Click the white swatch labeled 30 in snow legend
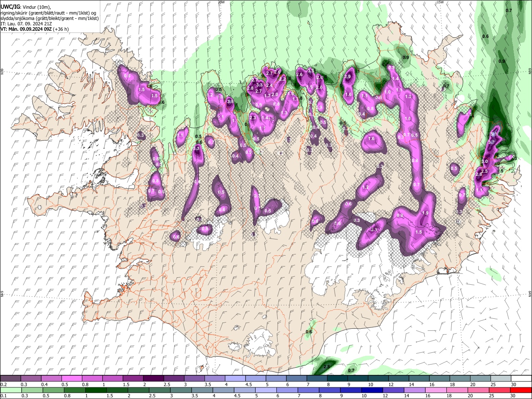The width and height of the screenshot is (532, 399). [x=522, y=379]
